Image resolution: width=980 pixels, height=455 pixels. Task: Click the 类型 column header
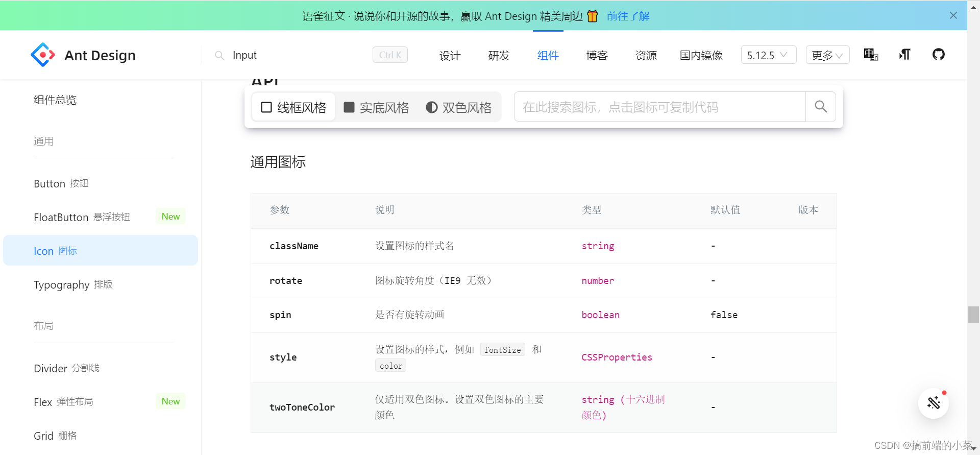click(x=592, y=210)
